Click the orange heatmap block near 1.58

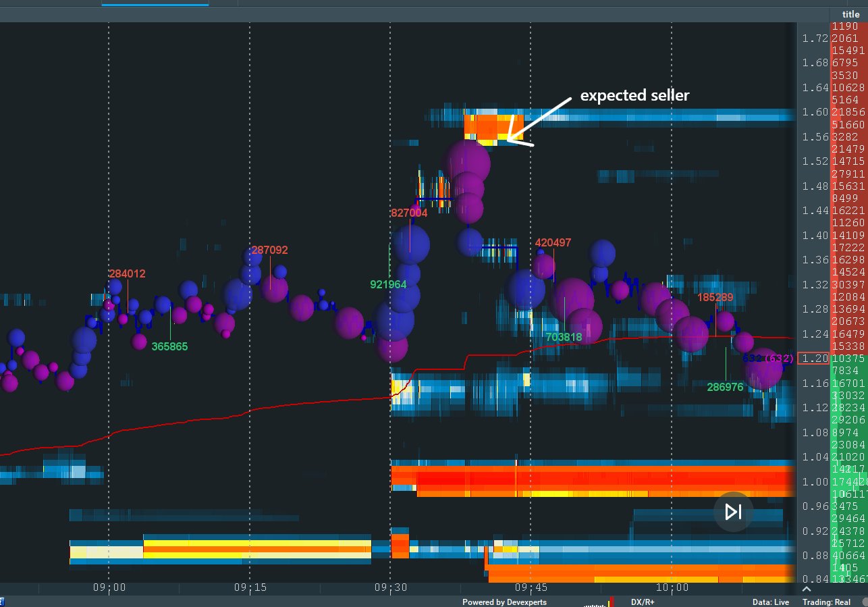489,125
